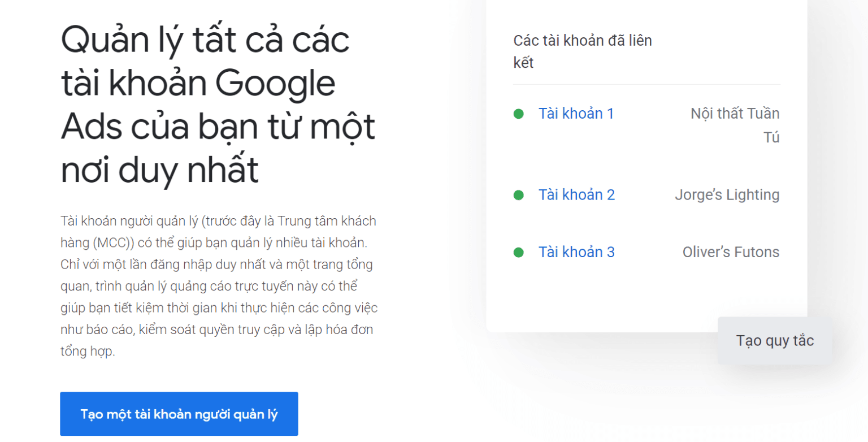The width and height of the screenshot is (868, 442).
Task: Click the description line starting 'Tài khoản người quản lý'
Action: (x=218, y=220)
